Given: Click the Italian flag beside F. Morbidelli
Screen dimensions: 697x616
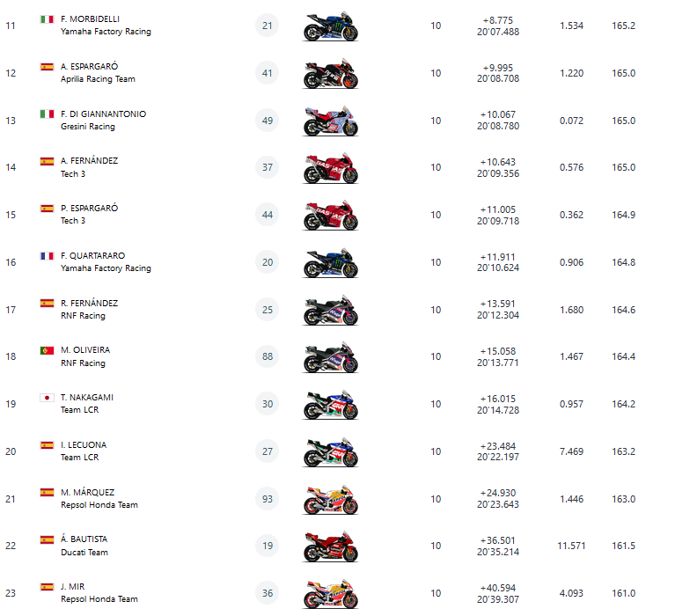Looking at the screenshot, I should (x=47, y=18).
